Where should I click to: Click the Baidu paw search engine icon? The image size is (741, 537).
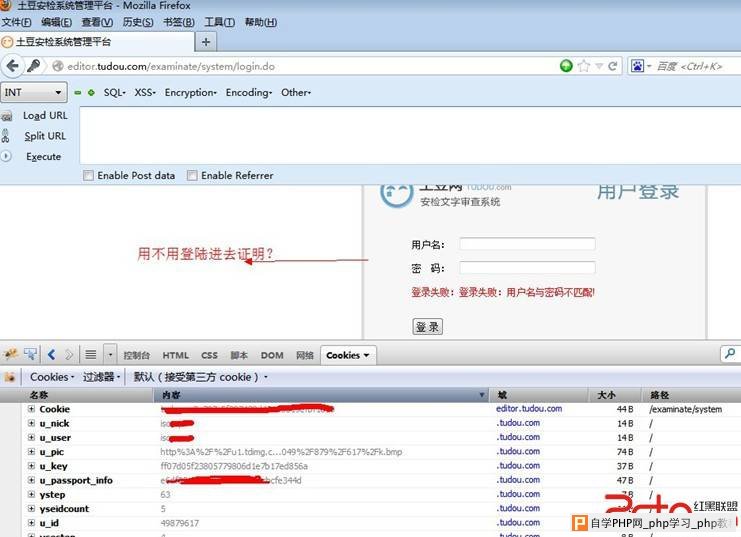click(x=637, y=66)
